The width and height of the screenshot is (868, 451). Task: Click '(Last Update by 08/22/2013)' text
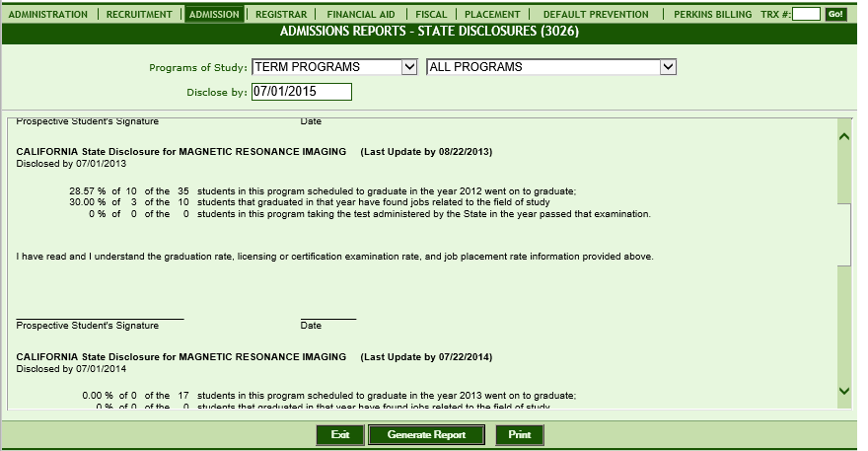point(426,152)
